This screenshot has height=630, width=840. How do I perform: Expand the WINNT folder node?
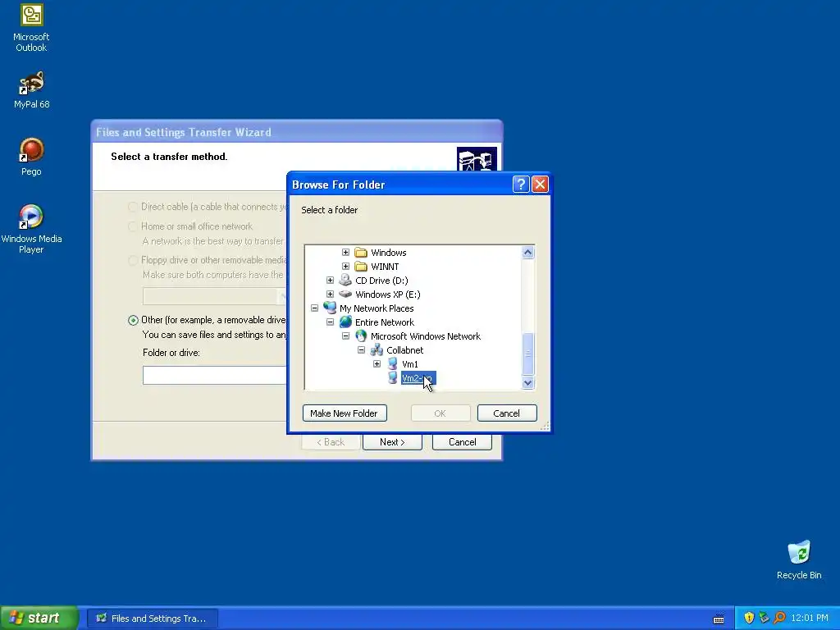click(x=345, y=267)
